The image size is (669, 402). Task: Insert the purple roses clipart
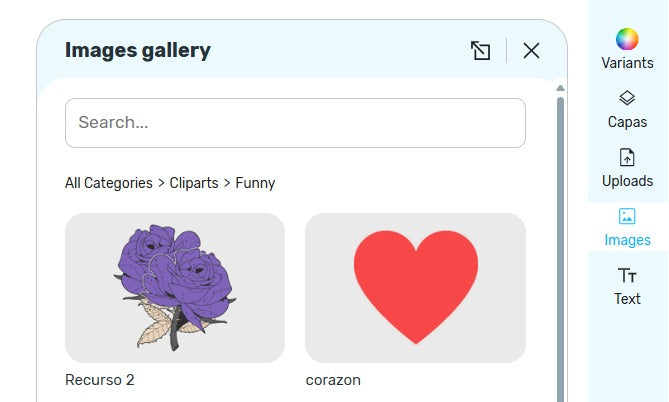(x=175, y=287)
